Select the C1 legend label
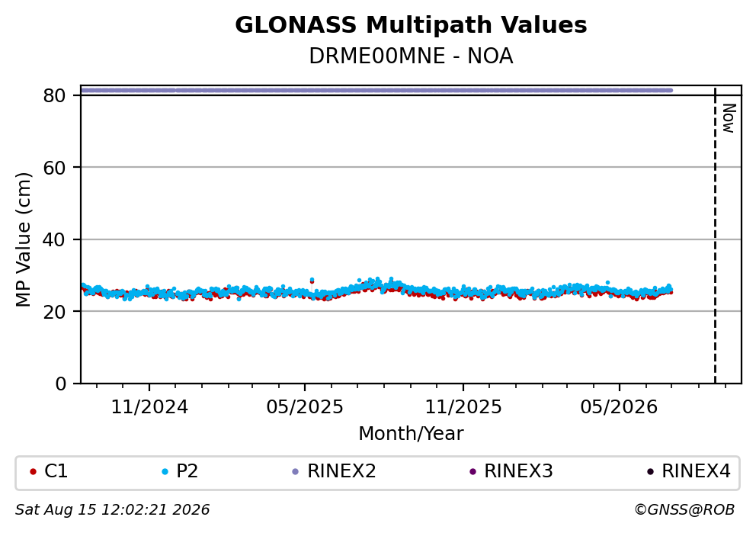 click(56, 471)
